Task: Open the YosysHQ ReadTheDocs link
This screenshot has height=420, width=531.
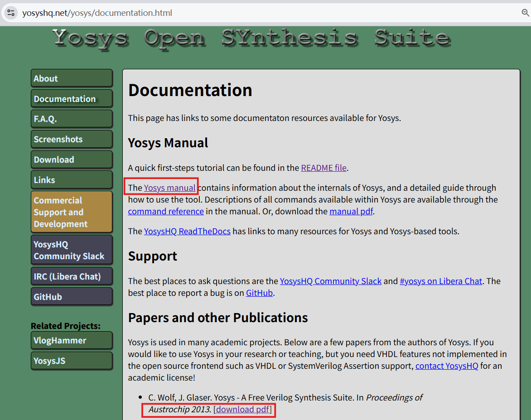Action: (187, 232)
